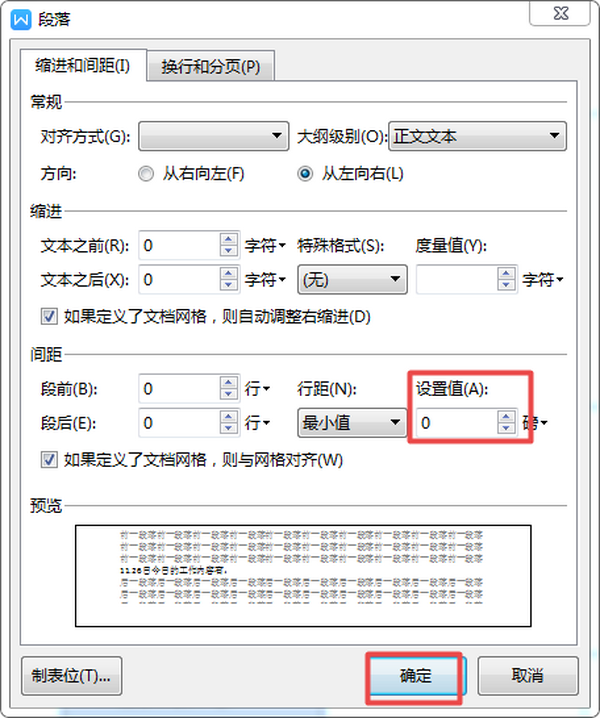Increase 段后(E) value with up arrow
The height and width of the screenshot is (718, 600).
click(229, 417)
